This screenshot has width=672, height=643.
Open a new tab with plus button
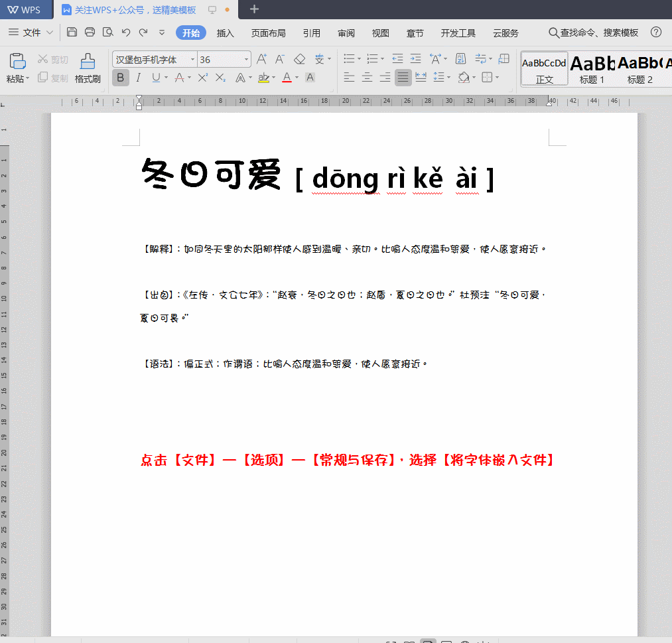tap(254, 9)
